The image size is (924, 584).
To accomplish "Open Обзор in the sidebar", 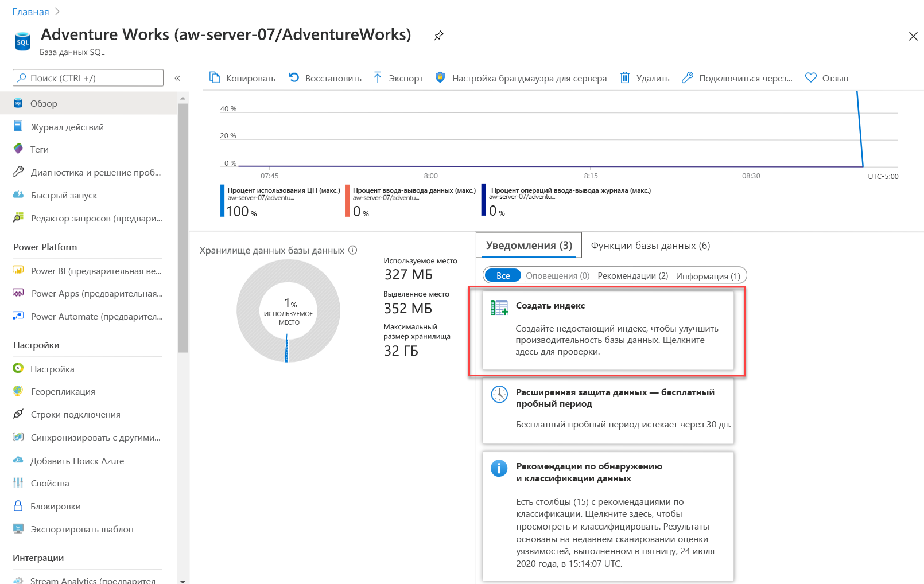I will click(x=88, y=103).
